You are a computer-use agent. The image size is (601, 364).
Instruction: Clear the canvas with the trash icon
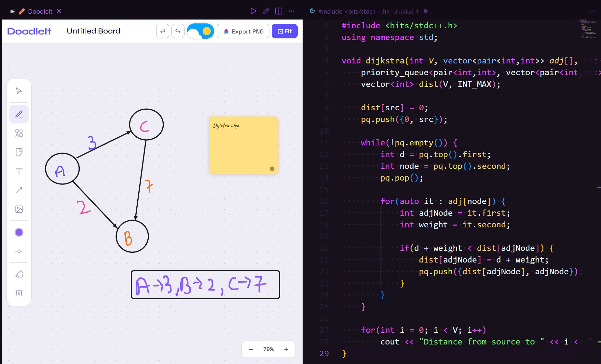19,293
